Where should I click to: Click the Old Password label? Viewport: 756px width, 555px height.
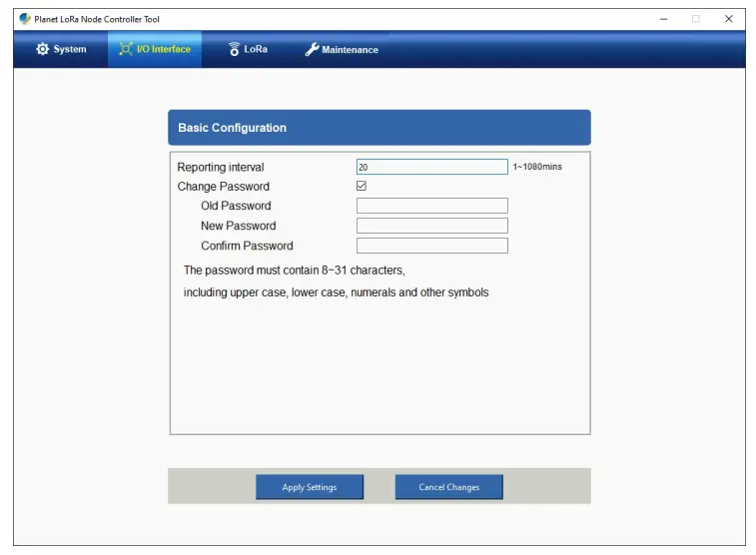pyautogui.click(x=236, y=206)
